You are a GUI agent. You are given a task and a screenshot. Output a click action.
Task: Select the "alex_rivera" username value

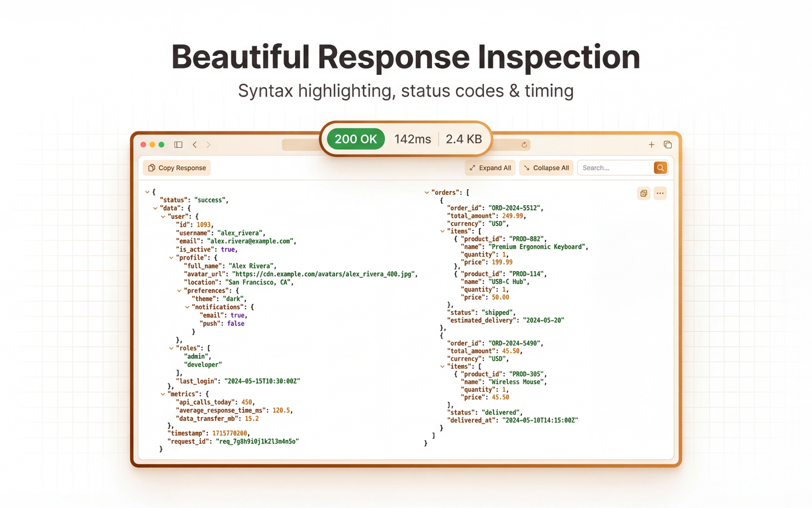coord(241,233)
